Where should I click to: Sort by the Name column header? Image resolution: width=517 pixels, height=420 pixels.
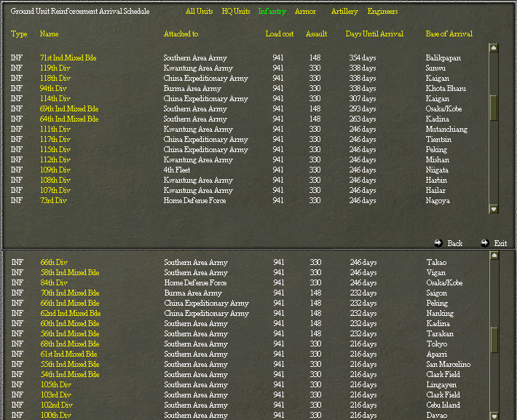click(x=49, y=33)
